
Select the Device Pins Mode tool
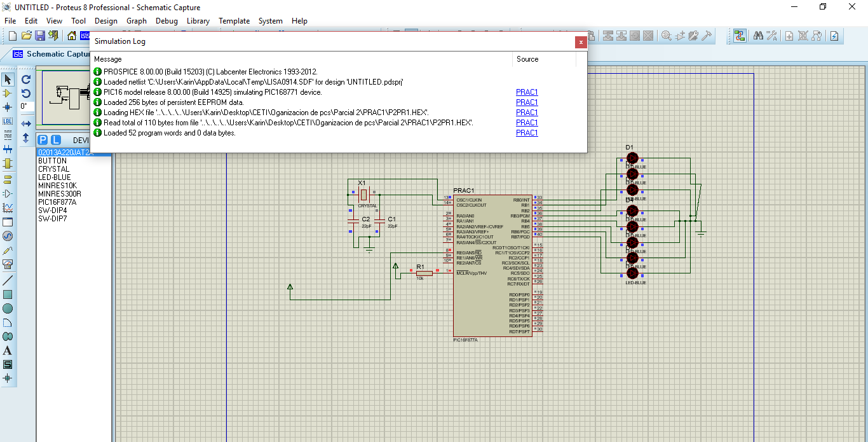point(8,193)
